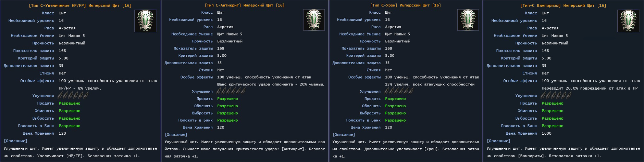
Task: Click '15% увелич. всех атакующих способностей' line
Action: tap(430, 84)
